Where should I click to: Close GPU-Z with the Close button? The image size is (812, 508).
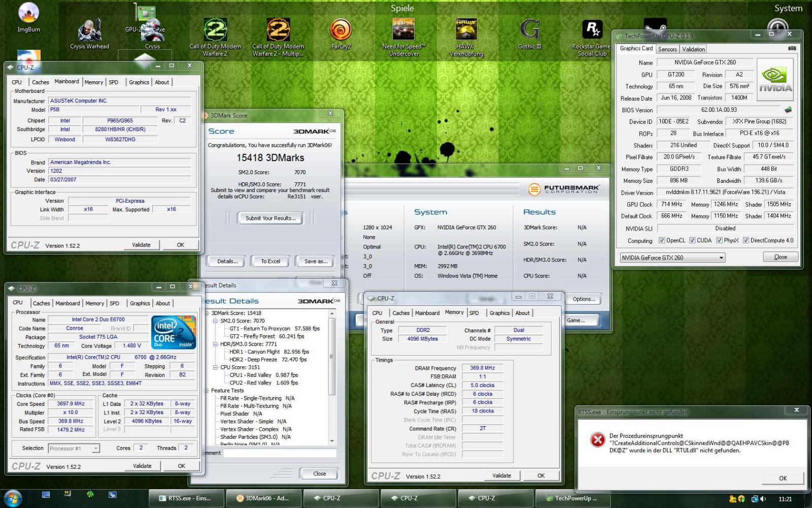point(781,257)
